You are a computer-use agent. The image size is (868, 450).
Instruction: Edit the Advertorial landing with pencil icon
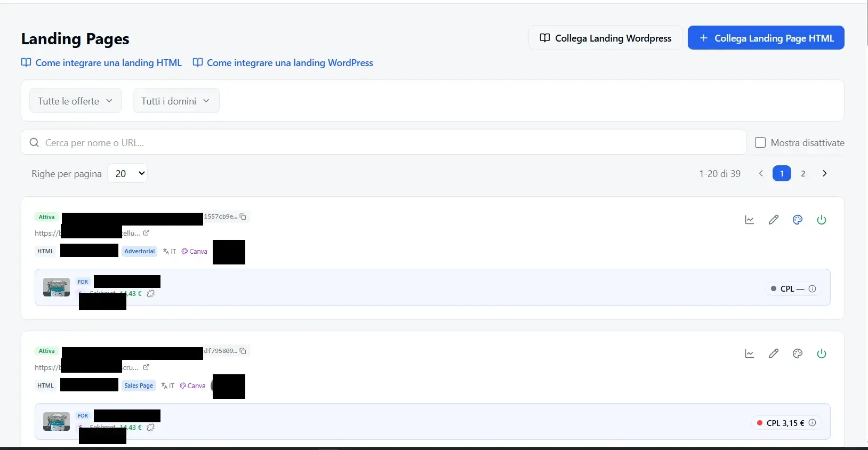pos(774,220)
